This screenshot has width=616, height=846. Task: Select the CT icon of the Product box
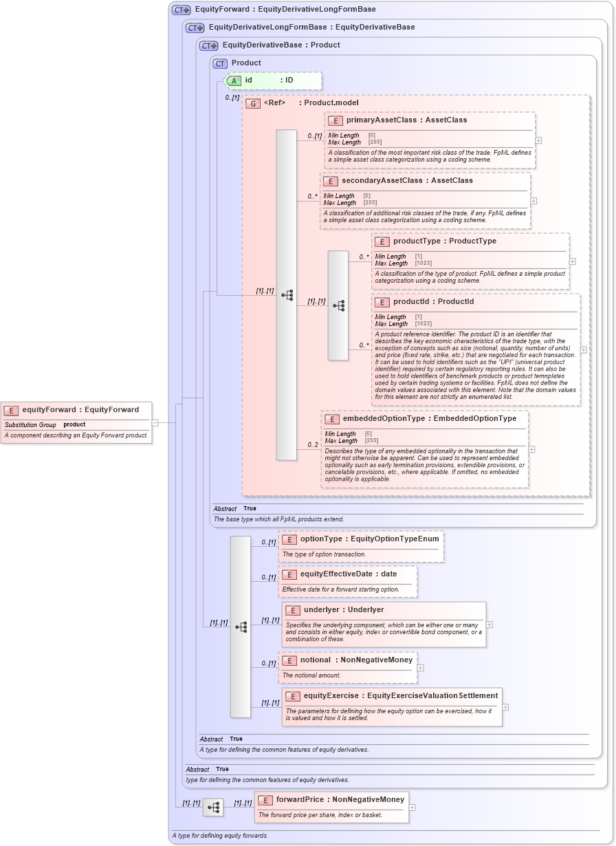(219, 63)
